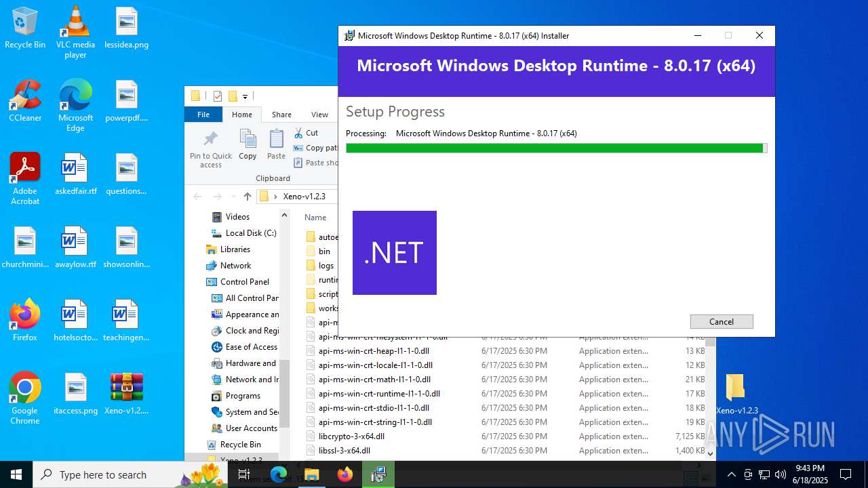This screenshot has width=868, height=488.
Task: Click Task View button on taskbar
Action: 244,474
